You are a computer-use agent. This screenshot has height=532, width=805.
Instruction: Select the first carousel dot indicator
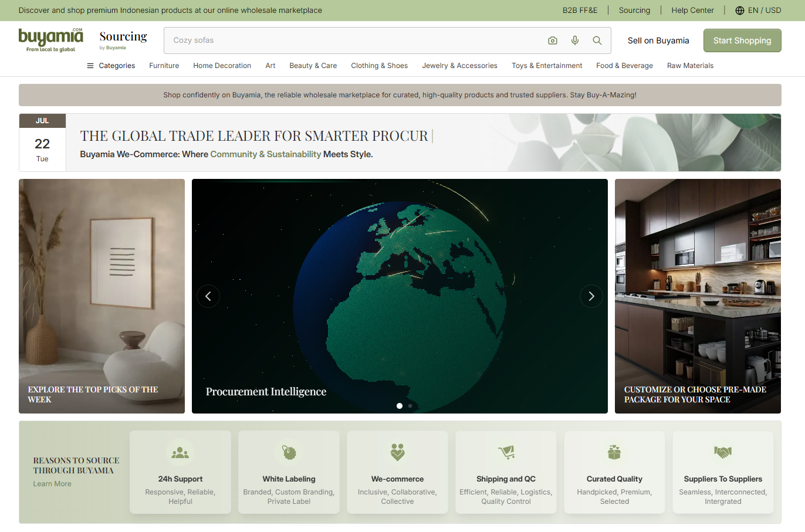coord(400,406)
